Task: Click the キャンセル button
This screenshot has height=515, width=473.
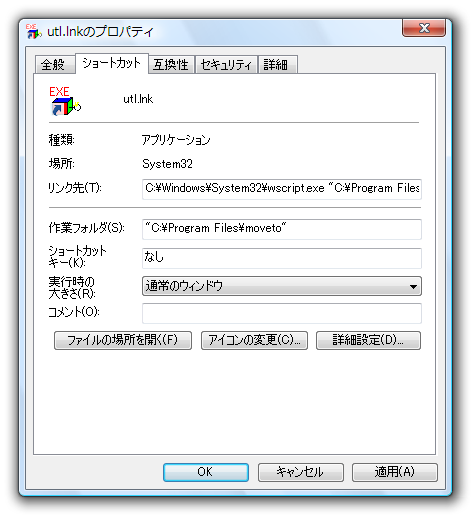Action: pyautogui.click(x=301, y=472)
